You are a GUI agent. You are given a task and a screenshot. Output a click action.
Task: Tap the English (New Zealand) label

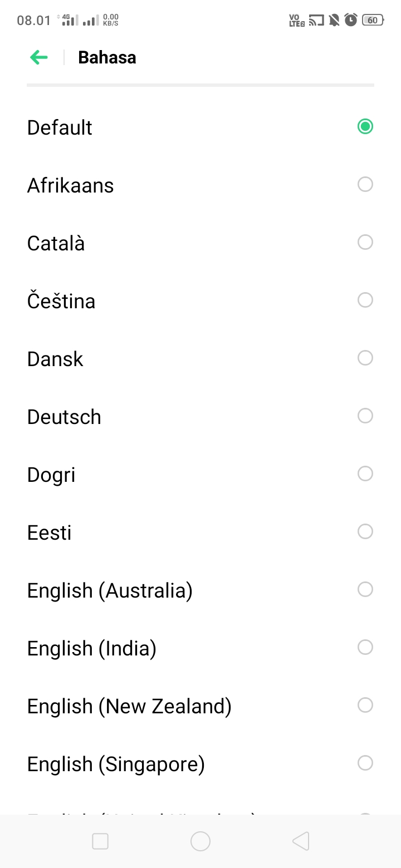click(129, 706)
